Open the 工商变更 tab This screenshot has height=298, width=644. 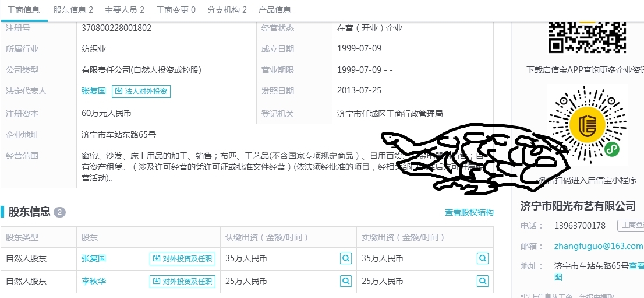click(175, 10)
